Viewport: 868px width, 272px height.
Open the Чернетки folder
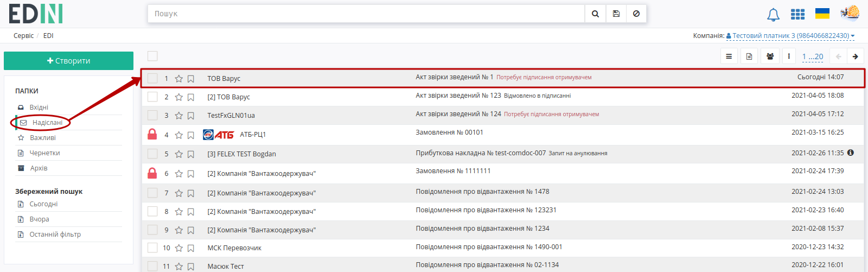point(44,153)
